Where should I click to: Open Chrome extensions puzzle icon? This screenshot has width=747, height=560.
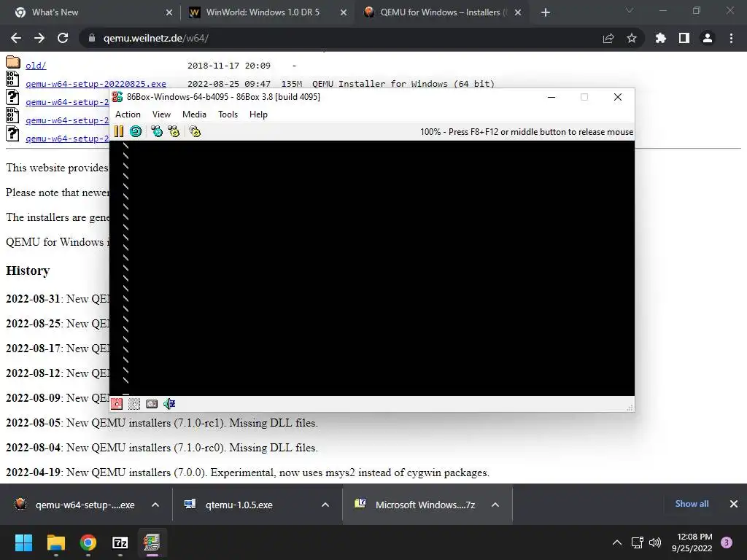coord(661,38)
